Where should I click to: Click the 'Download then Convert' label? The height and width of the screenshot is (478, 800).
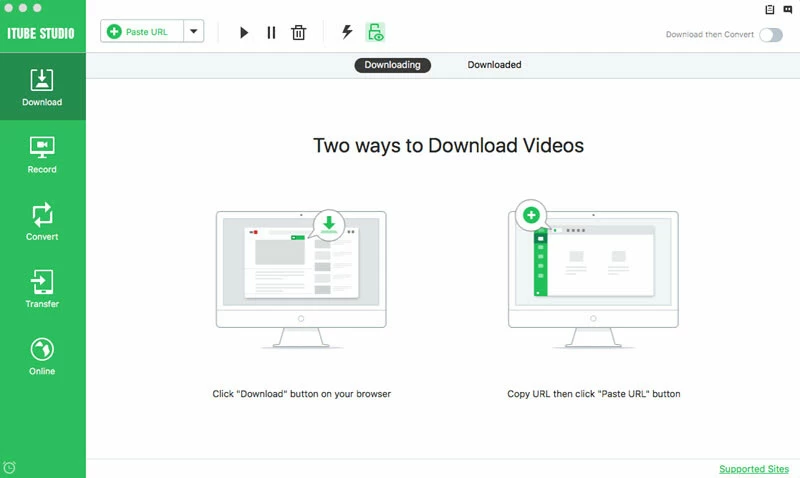(709, 35)
